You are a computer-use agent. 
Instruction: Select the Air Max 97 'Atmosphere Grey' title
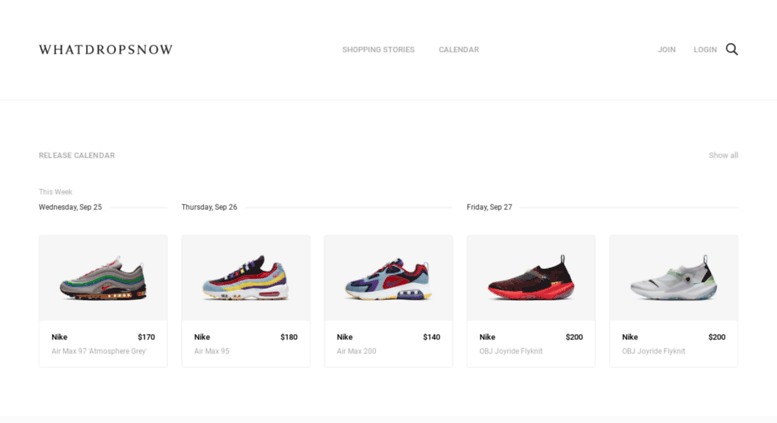[99, 351]
